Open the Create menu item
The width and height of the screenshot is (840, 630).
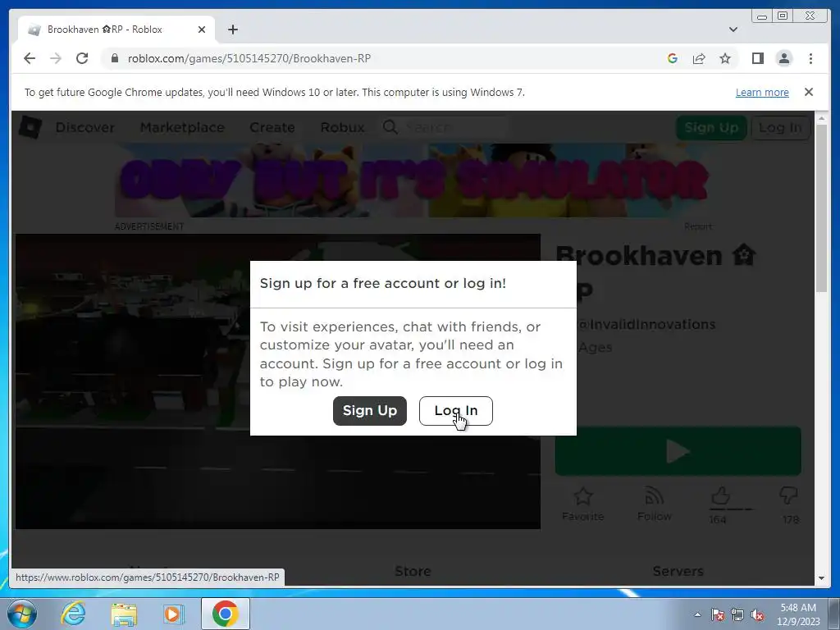272,127
